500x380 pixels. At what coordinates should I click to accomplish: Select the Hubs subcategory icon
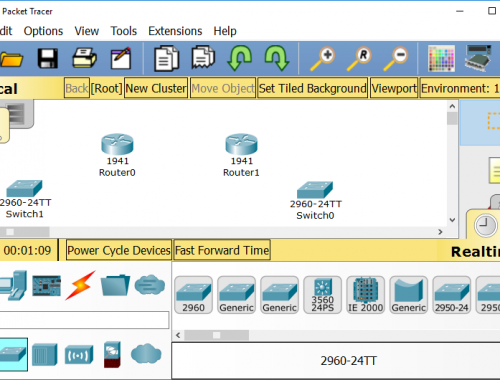coord(45,354)
